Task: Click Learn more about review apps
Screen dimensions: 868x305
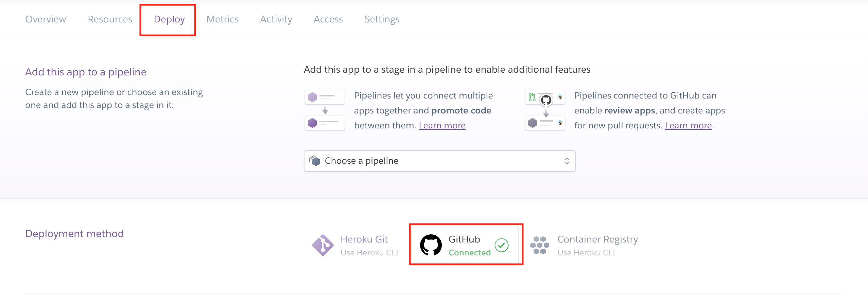Action: point(688,126)
